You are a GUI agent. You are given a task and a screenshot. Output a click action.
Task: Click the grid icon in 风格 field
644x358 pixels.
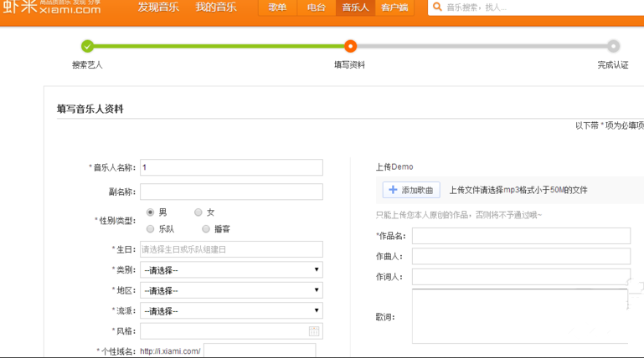(x=314, y=331)
